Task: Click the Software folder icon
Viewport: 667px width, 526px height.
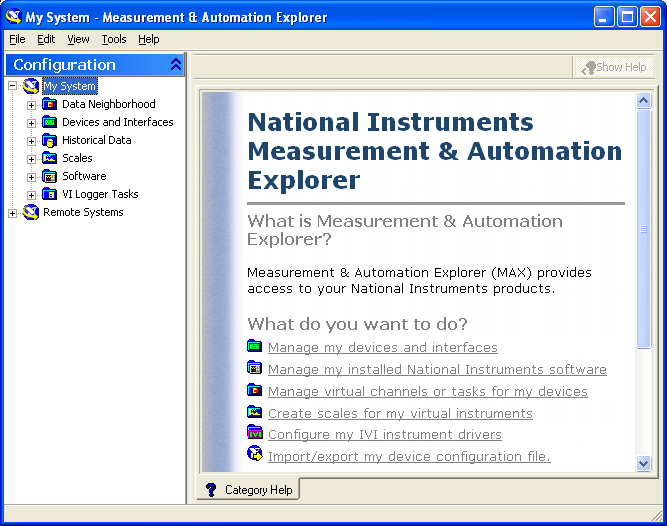Action: click(49, 176)
